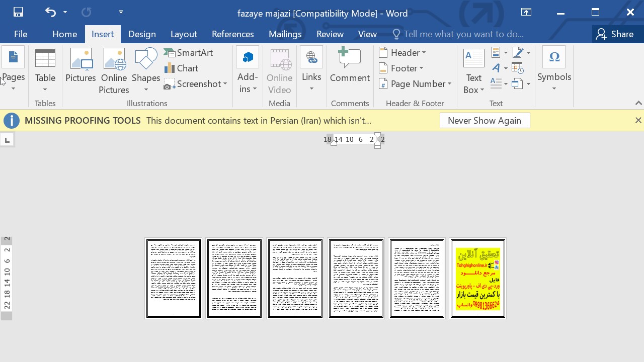The height and width of the screenshot is (362, 644).
Task: Add a Drop Cap
Action: pos(499,84)
